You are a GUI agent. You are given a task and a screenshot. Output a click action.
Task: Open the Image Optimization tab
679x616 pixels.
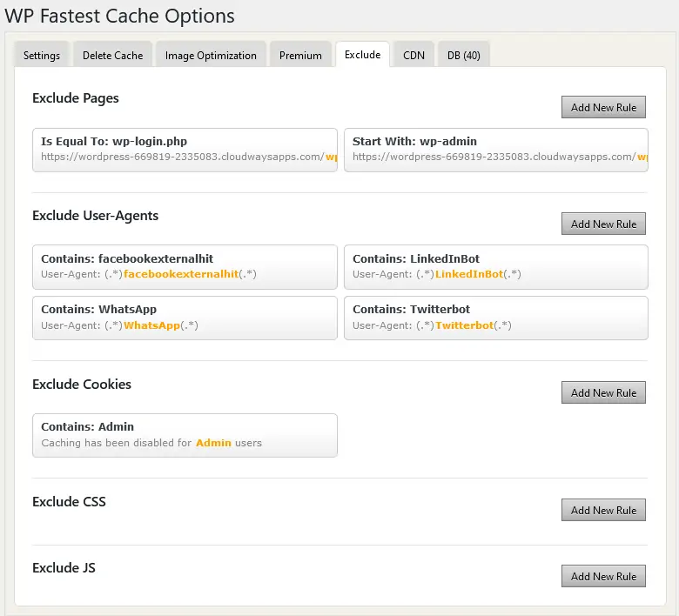[x=211, y=55]
